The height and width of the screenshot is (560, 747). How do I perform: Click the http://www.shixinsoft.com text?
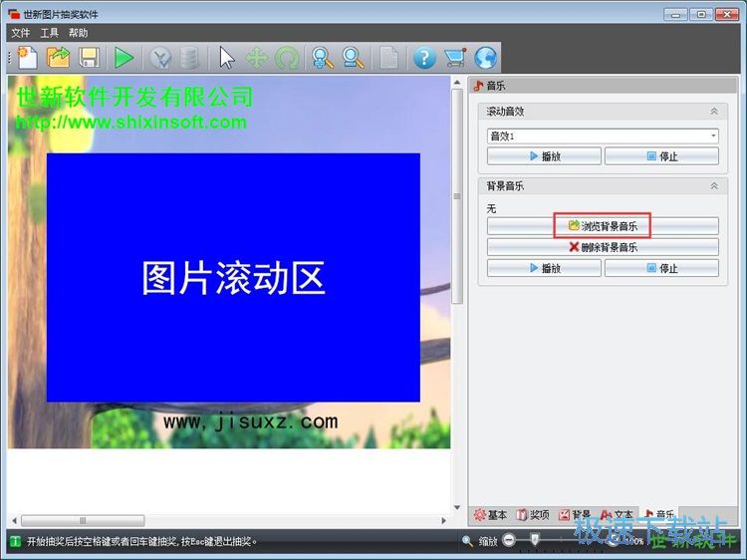coord(131,122)
